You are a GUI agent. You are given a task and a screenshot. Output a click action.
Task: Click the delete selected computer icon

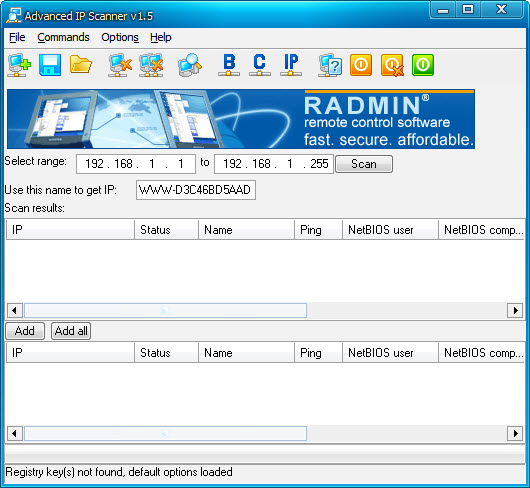(x=120, y=65)
